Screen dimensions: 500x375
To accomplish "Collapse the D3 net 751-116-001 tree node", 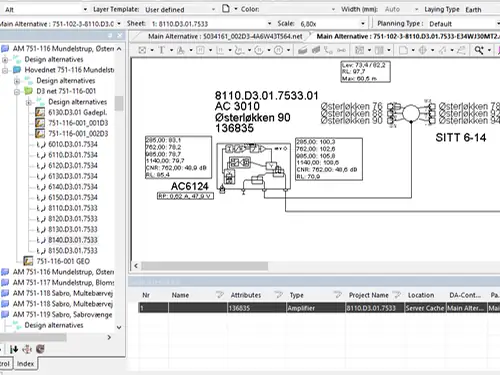I will [x=17, y=91].
